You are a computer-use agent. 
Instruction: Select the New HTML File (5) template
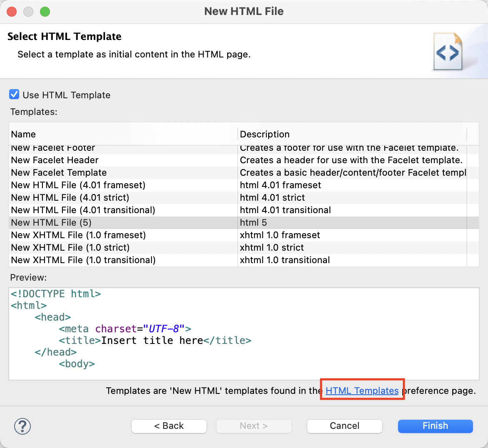[x=51, y=223]
